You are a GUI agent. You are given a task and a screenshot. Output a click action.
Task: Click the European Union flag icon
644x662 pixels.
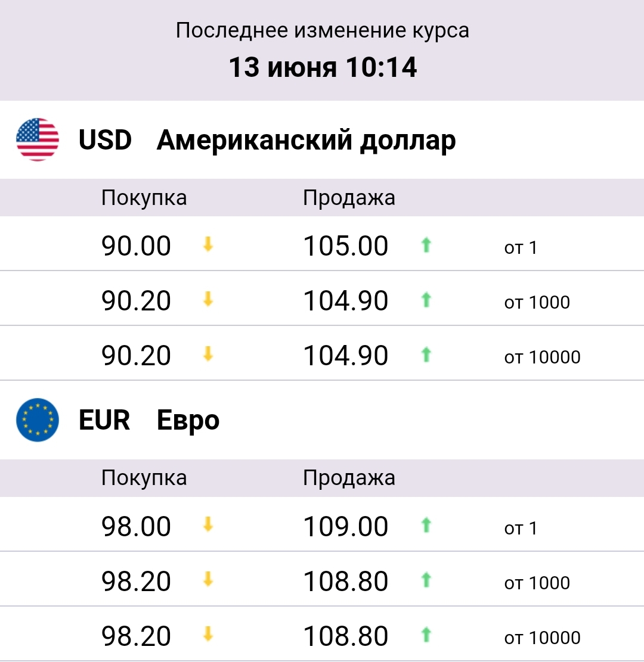click(x=37, y=419)
